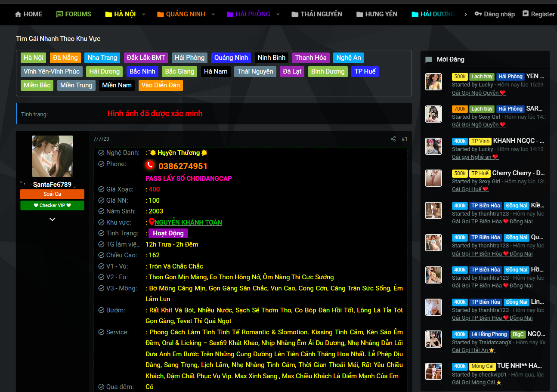Click the red location pin icon
Screen dimensions: 557x392
(x=152, y=222)
